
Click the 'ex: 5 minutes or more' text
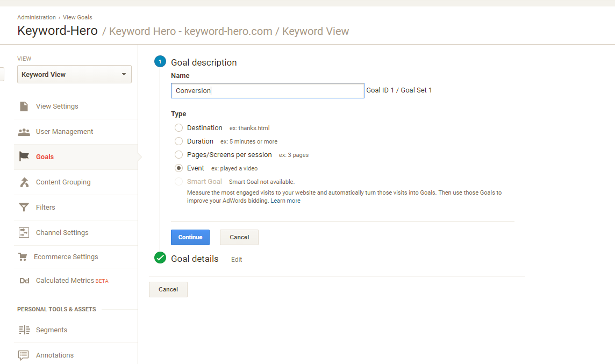[x=249, y=141]
